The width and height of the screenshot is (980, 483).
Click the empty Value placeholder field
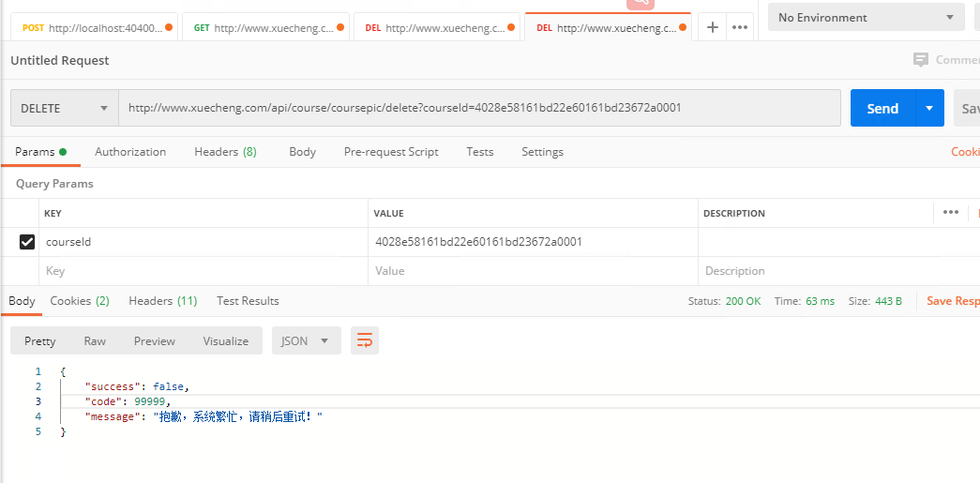[533, 271]
